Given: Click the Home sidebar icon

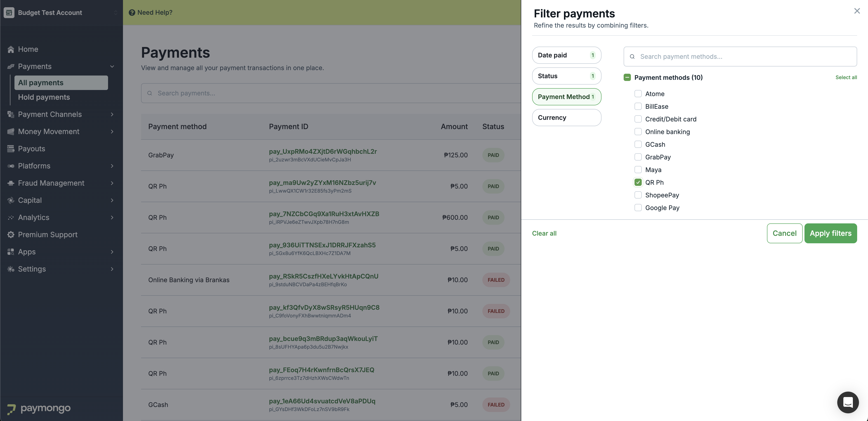Looking at the screenshot, I should [11, 49].
